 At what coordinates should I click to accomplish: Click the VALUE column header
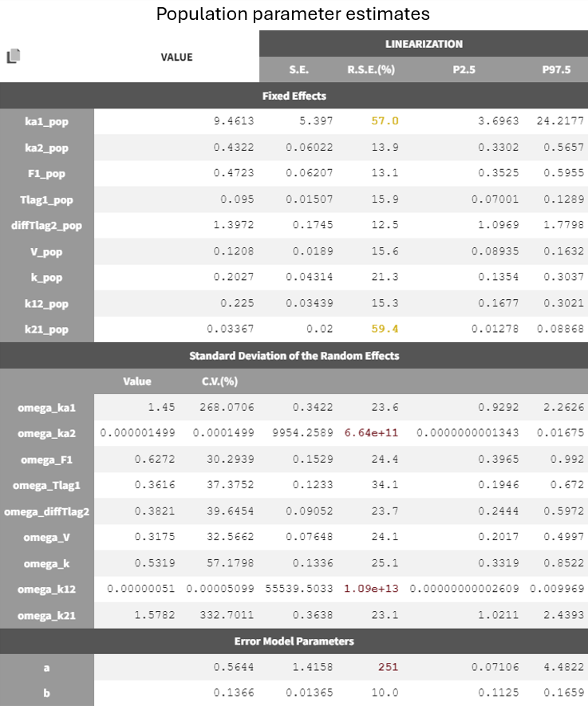[x=176, y=57]
